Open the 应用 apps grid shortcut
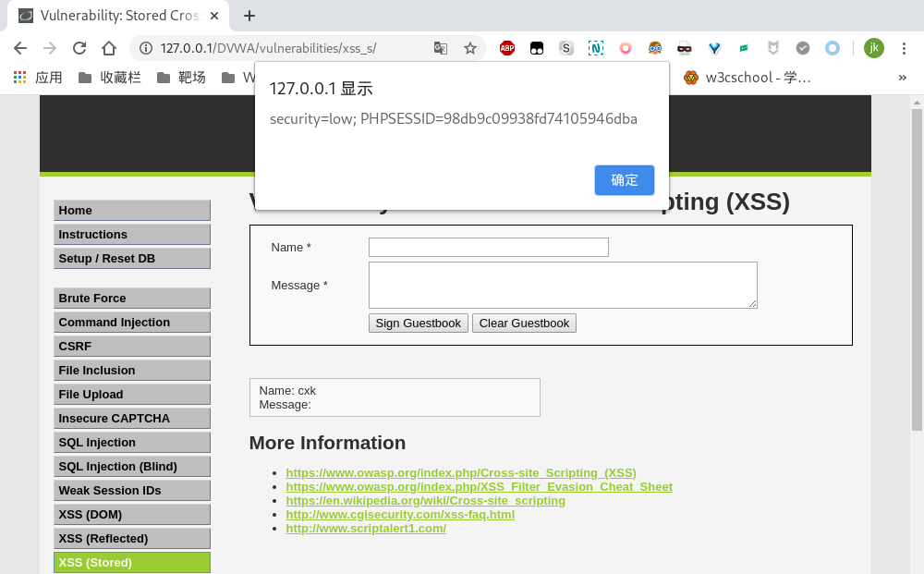 click(x=38, y=78)
